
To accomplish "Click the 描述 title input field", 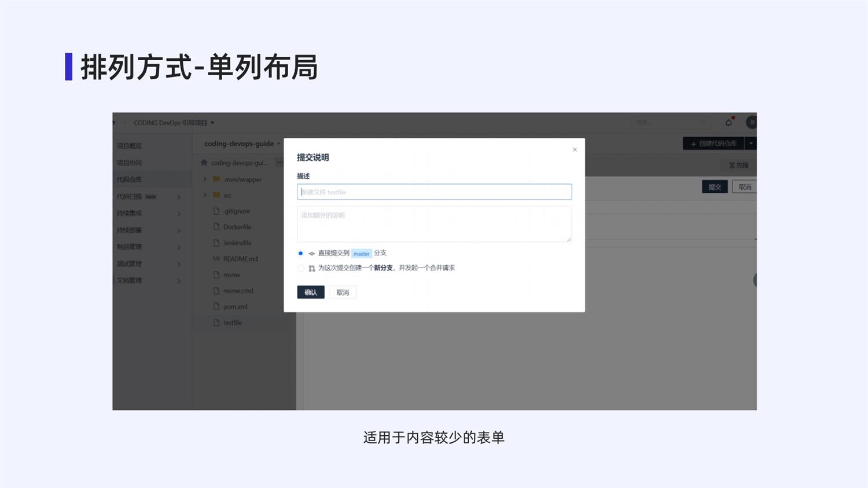I will (435, 192).
